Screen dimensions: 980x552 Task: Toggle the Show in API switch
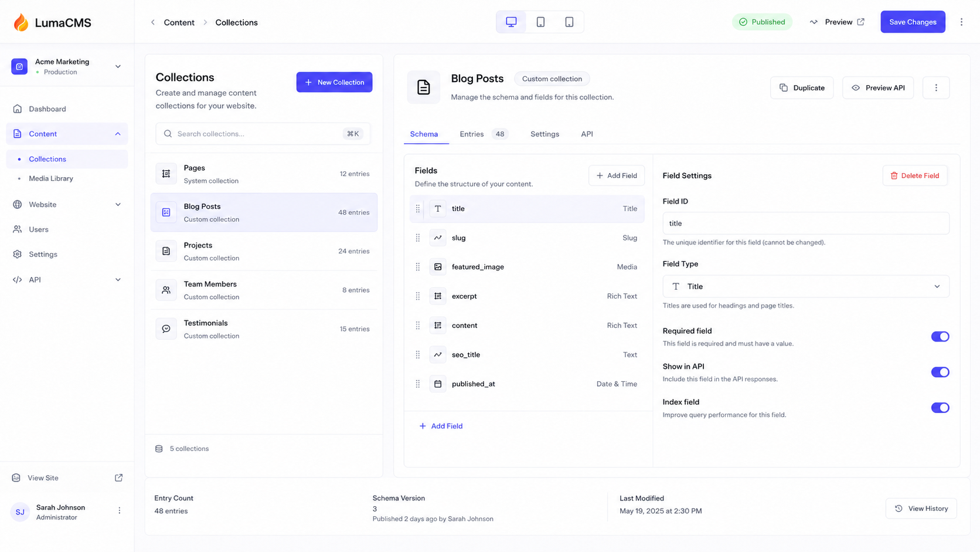940,372
